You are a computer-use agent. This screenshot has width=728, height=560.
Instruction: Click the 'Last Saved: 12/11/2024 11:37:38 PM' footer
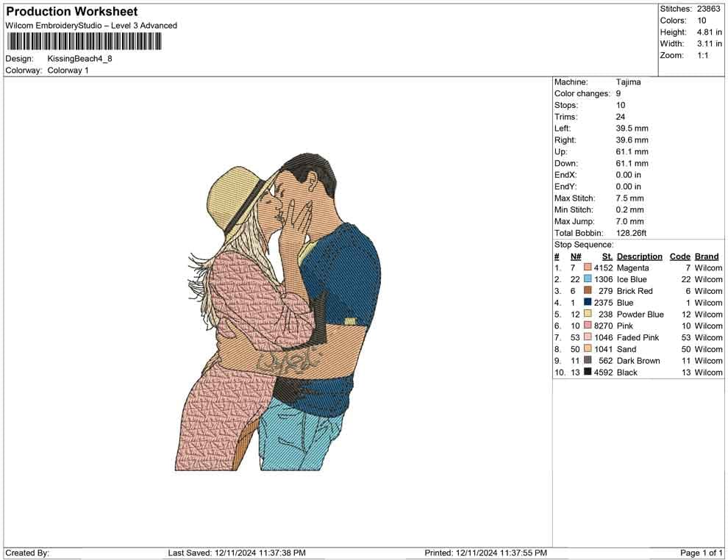pos(237,553)
